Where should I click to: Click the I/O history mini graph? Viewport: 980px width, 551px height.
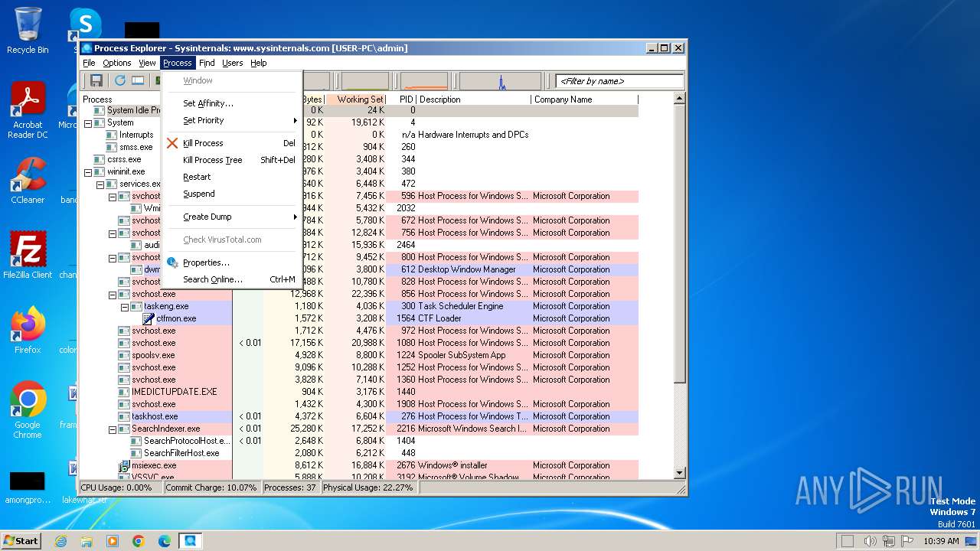500,81
